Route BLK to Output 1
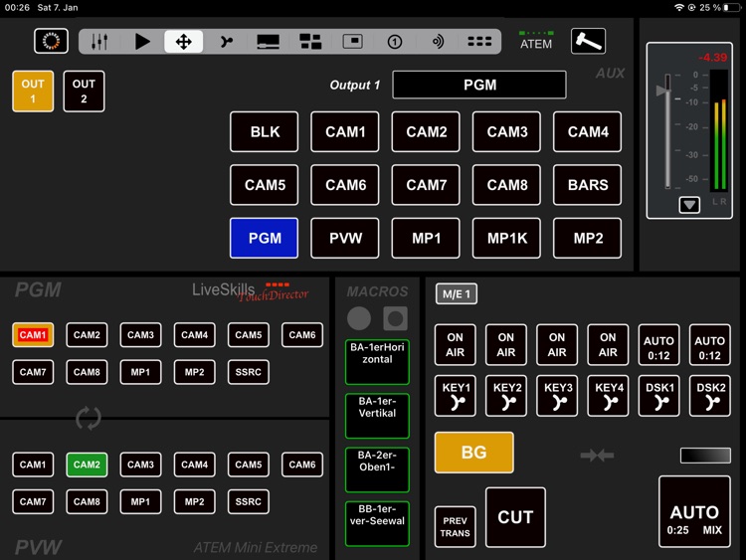The height and width of the screenshot is (560, 746). [264, 131]
